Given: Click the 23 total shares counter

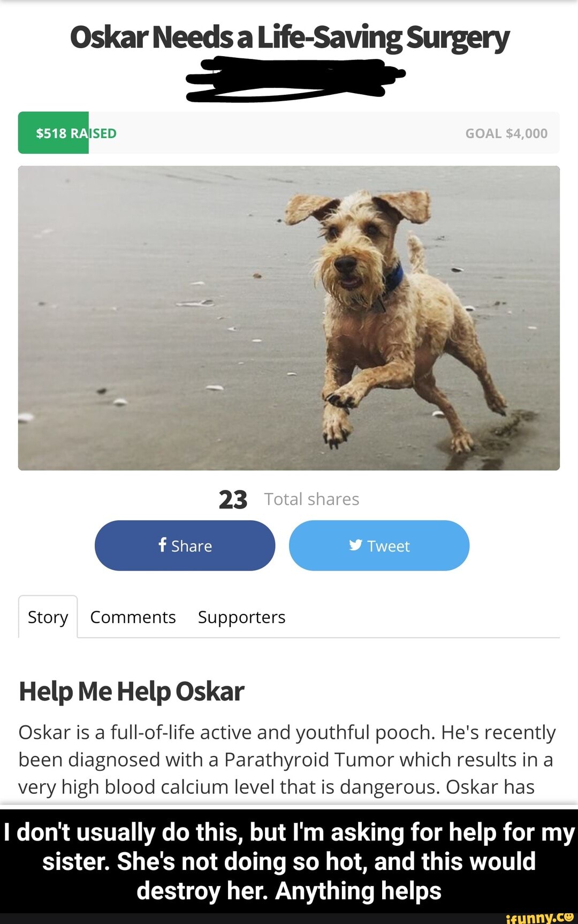Looking at the screenshot, I should (x=233, y=499).
